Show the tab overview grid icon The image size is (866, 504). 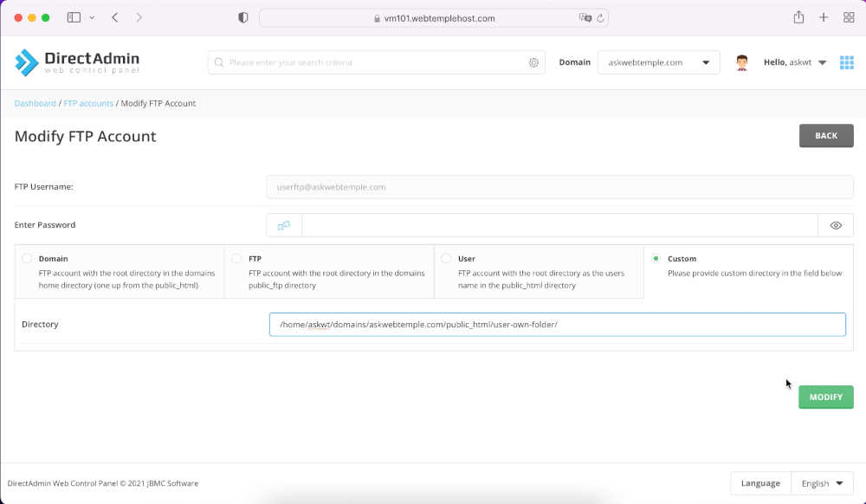tap(849, 17)
